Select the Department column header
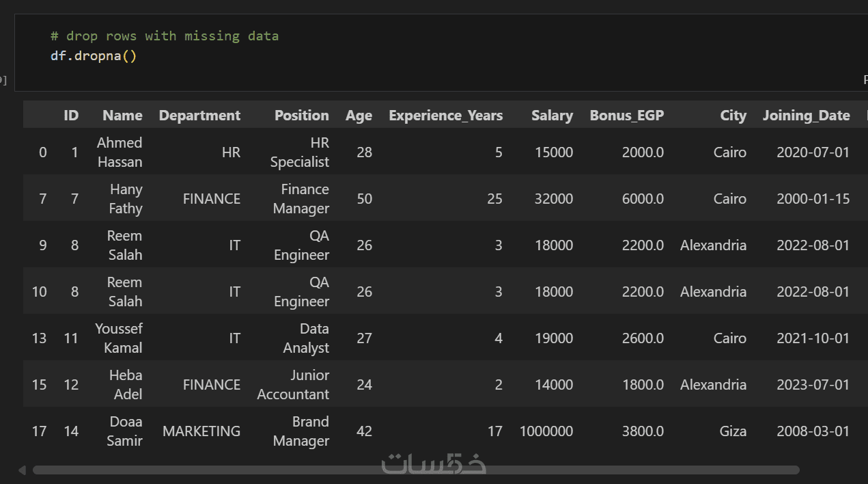868x484 pixels. click(199, 116)
